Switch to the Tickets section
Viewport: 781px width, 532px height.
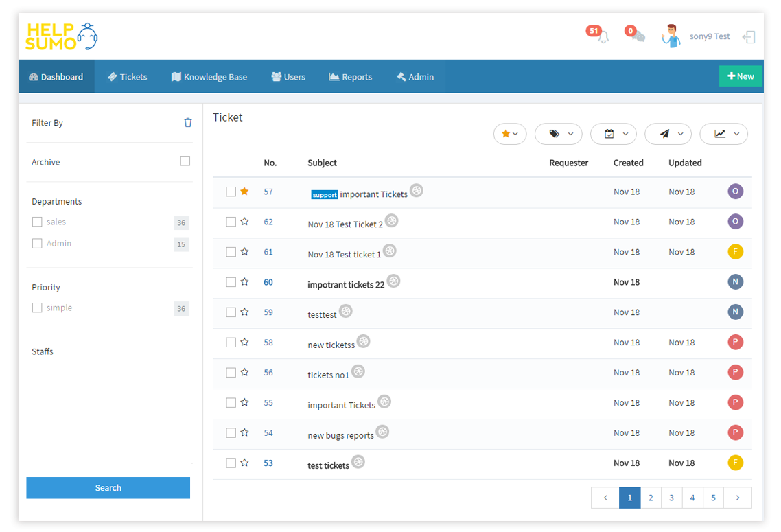(128, 76)
